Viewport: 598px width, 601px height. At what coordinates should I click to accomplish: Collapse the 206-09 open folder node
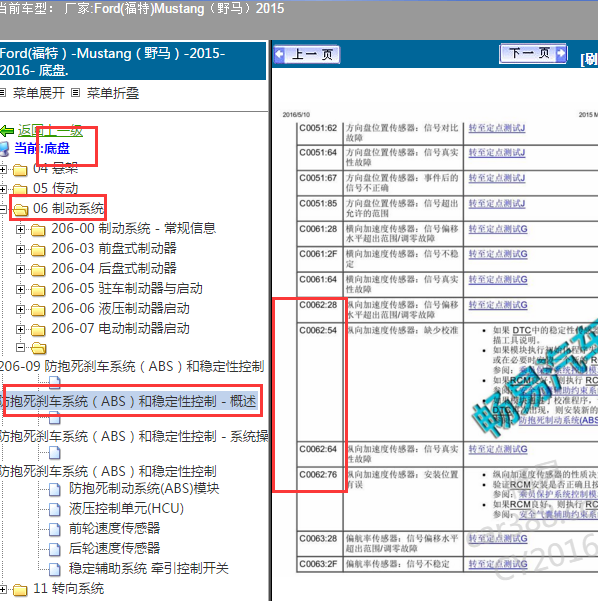(x=20, y=347)
